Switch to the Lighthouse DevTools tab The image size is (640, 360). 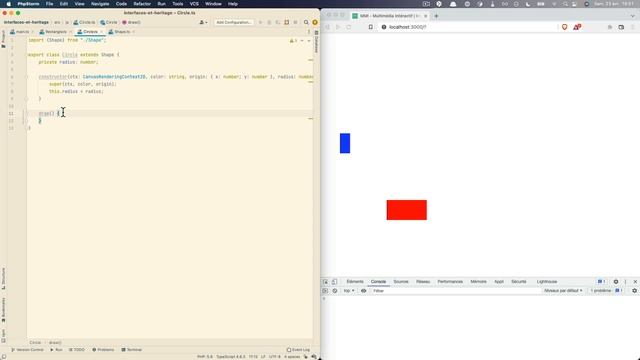(547, 282)
